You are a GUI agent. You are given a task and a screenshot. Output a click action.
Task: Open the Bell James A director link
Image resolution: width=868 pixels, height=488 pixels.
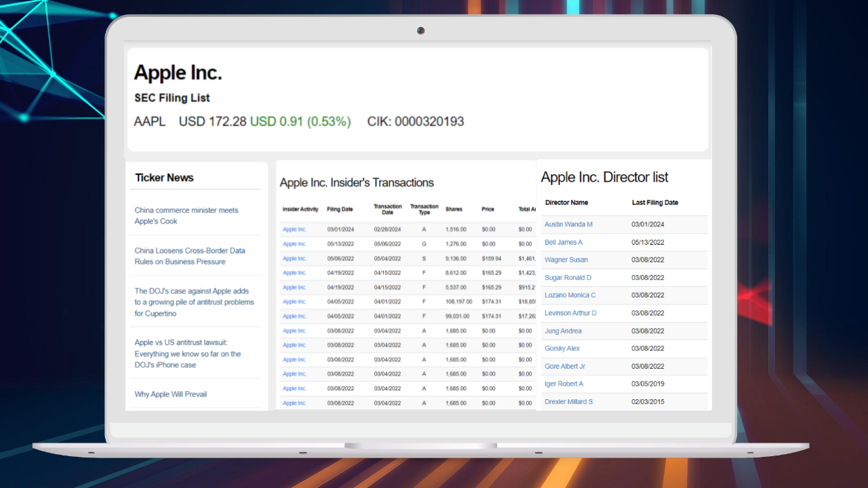coord(564,242)
